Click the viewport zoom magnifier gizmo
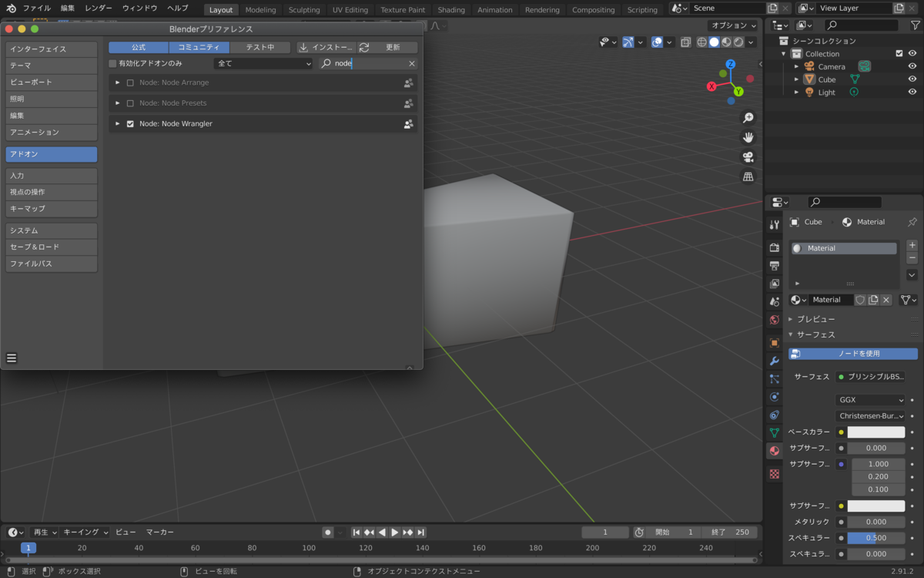The width and height of the screenshot is (924, 578). (748, 118)
